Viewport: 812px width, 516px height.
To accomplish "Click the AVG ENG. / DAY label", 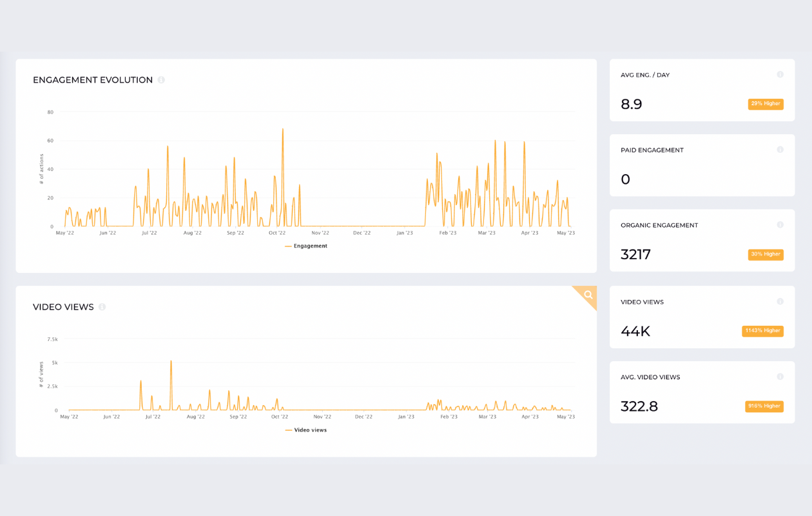I will click(645, 75).
